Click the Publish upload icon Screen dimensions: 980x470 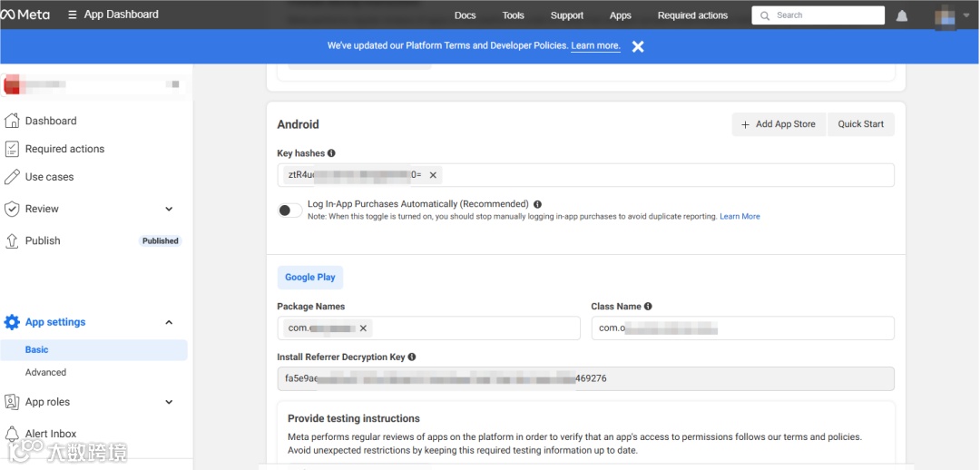pyautogui.click(x=12, y=240)
